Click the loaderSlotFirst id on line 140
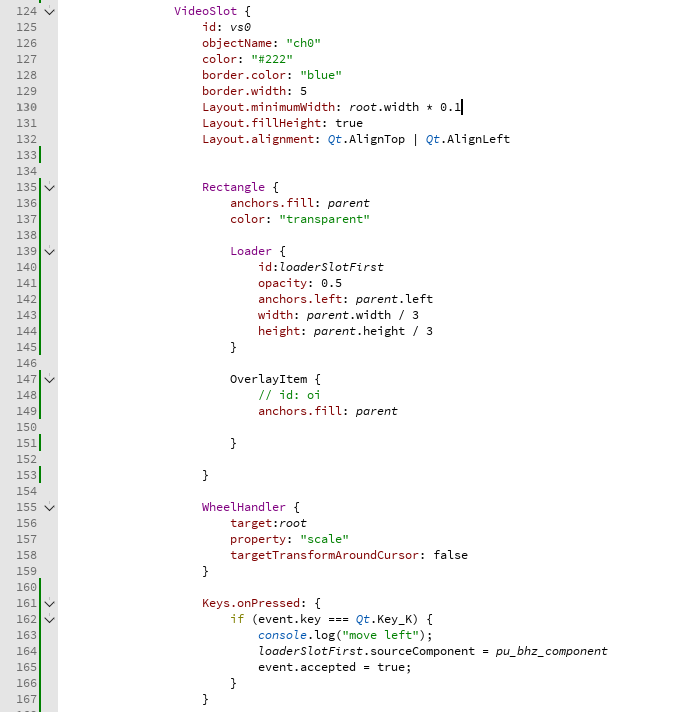Screen dimensions: 678x712 pos(331,267)
